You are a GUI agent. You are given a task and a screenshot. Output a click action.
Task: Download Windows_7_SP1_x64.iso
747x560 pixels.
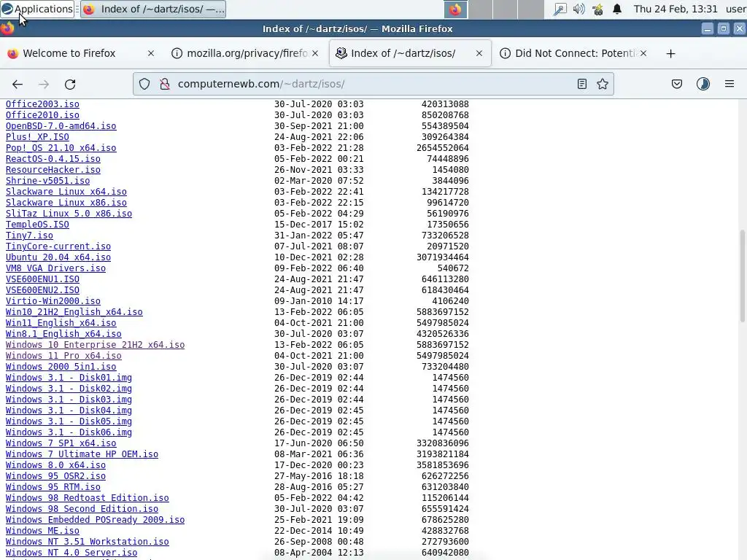(x=61, y=444)
